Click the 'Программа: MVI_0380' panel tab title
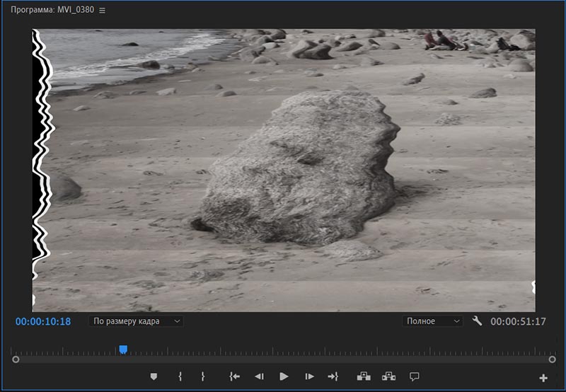 (52, 10)
